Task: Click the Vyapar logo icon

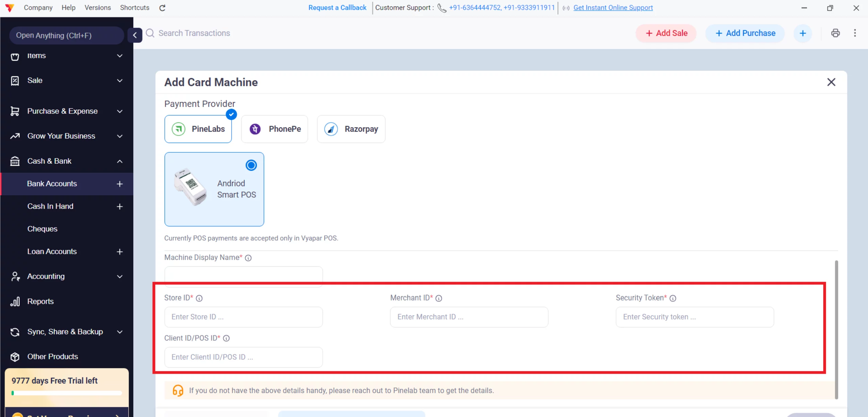Action: coord(9,7)
